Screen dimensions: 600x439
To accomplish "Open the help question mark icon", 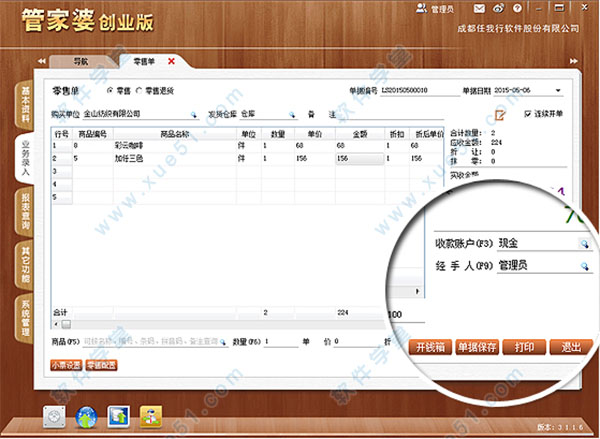I will pyautogui.click(x=517, y=8).
